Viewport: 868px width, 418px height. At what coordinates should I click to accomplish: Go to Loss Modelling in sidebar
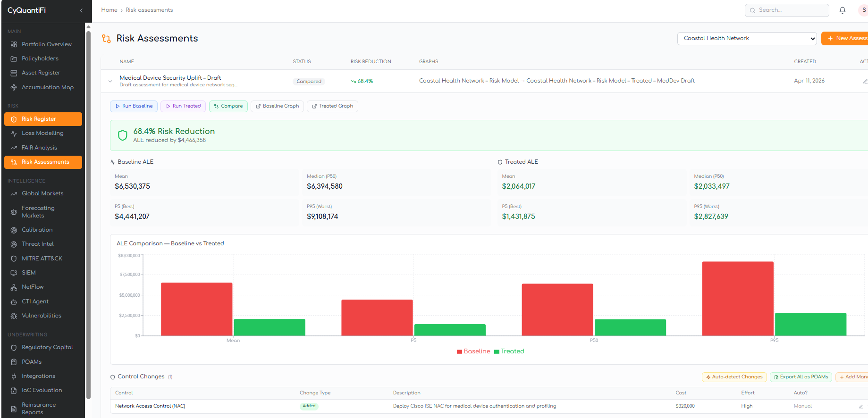[42, 133]
